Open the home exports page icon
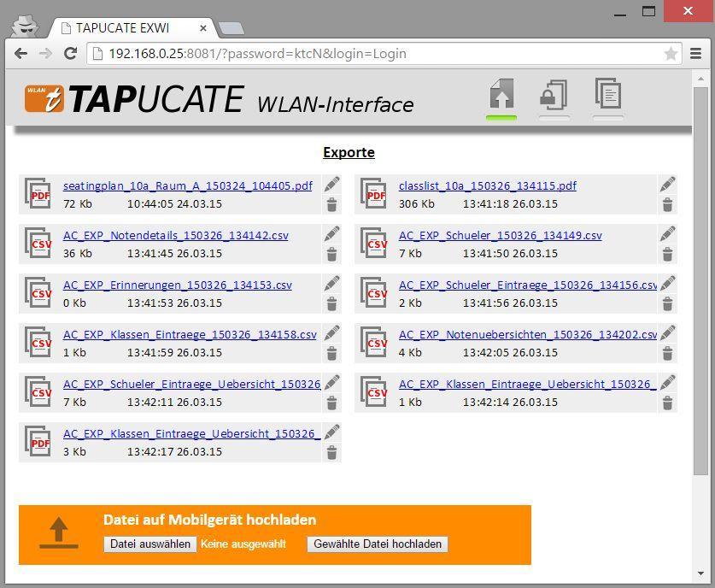The image size is (715, 588). click(x=501, y=93)
